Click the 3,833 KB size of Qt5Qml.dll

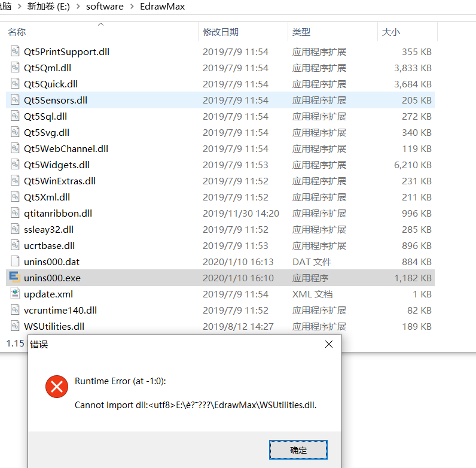(413, 68)
